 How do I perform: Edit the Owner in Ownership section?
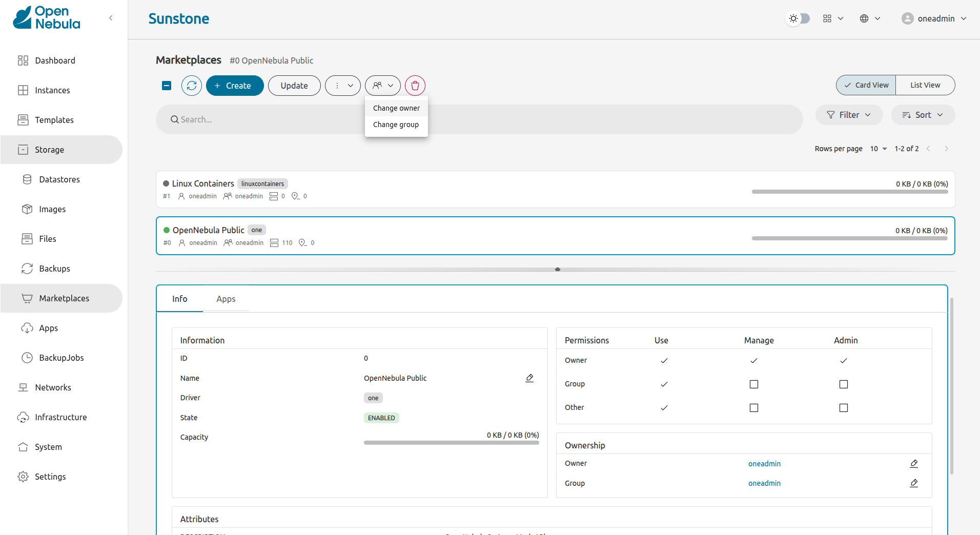[x=913, y=464]
